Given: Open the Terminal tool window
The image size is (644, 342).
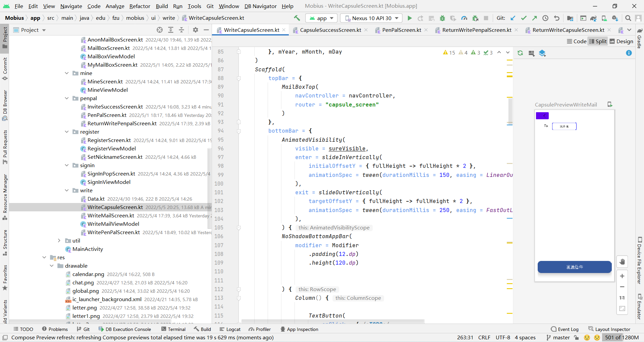Looking at the screenshot, I should [x=173, y=329].
